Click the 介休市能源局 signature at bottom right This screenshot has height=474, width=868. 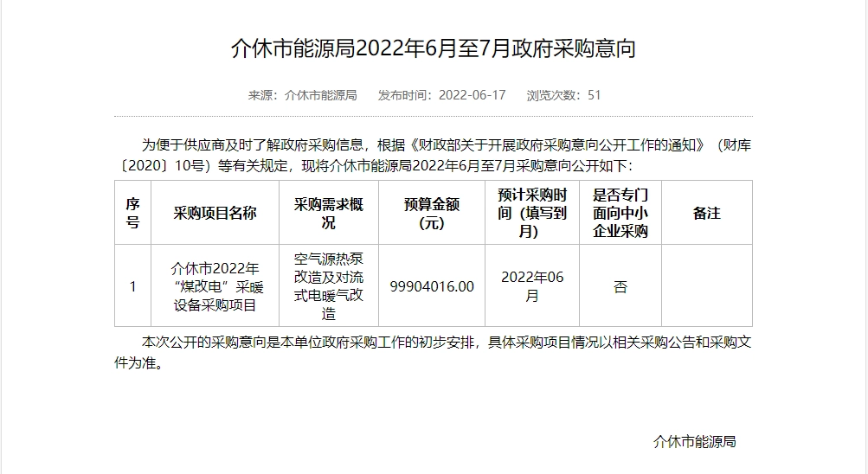click(x=694, y=442)
